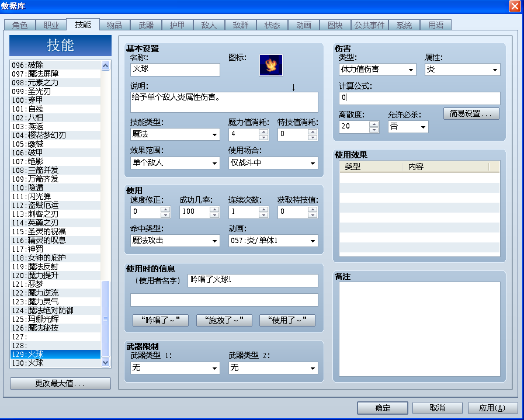Click the 计算公式 input field

click(419, 98)
